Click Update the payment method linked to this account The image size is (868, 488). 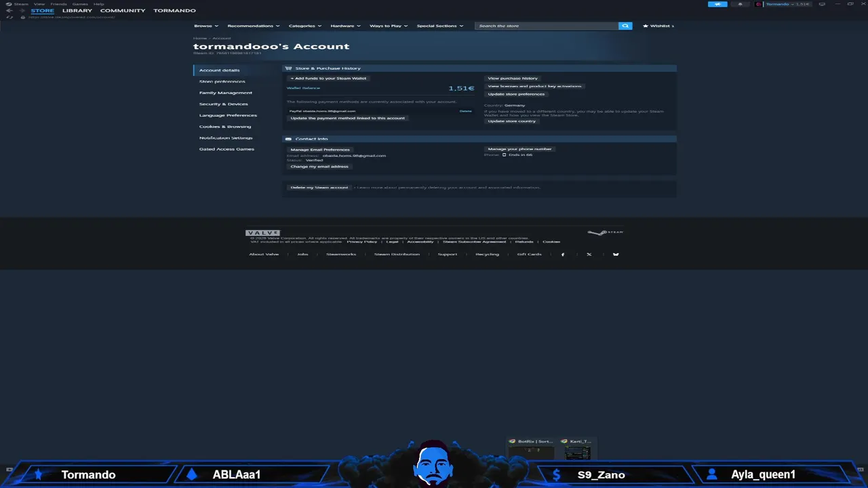click(348, 118)
